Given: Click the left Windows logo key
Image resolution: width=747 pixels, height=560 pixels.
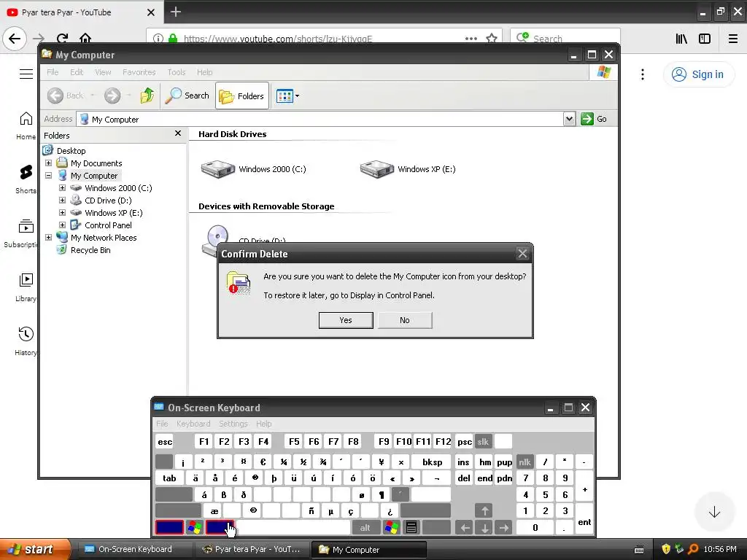Looking at the screenshot, I should [195, 527].
